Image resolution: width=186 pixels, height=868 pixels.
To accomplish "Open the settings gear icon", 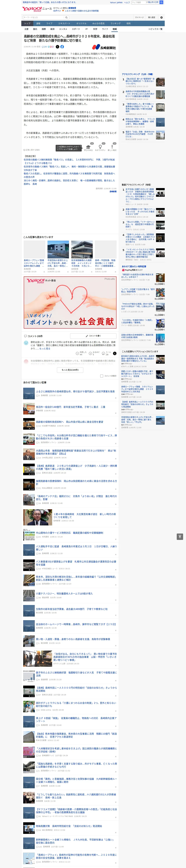I will tap(161, 17).
